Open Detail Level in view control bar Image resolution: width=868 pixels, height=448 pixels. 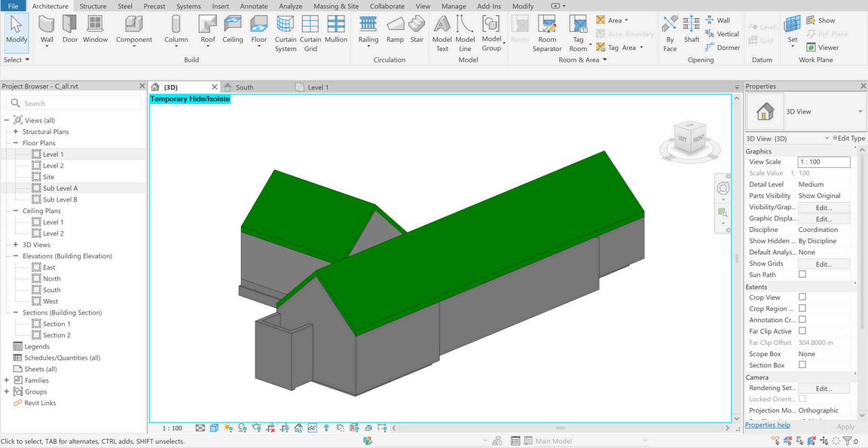[x=200, y=428]
